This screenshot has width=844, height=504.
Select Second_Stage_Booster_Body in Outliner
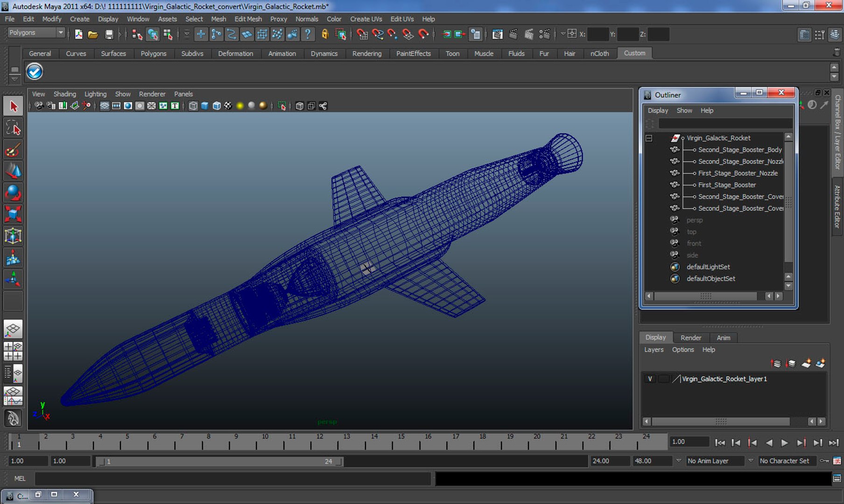740,150
